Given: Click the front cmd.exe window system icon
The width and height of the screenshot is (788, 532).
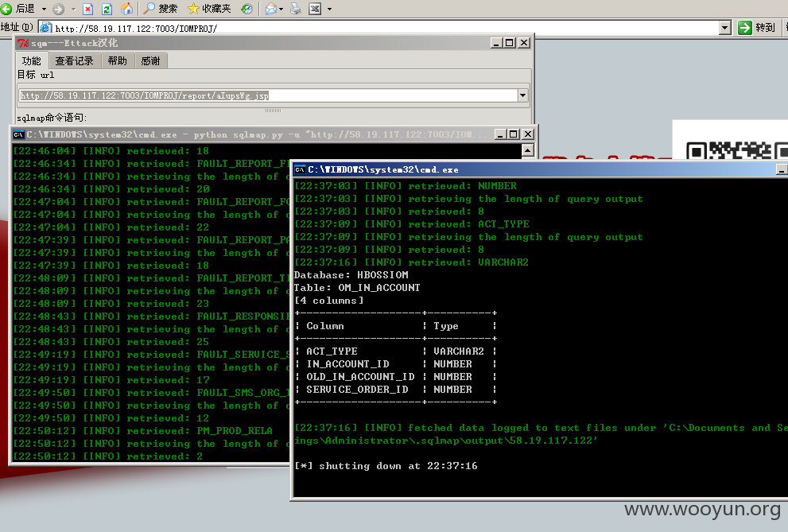Looking at the screenshot, I should coord(300,170).
